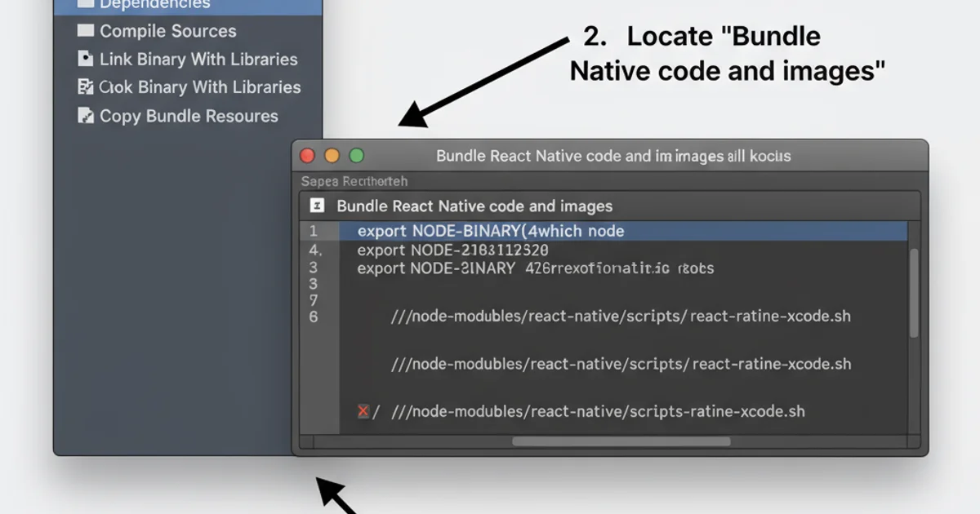Click the Clok Binary With Libraries checklist icon
Viewport: 980px width, 514px height.
coord(87,87)
